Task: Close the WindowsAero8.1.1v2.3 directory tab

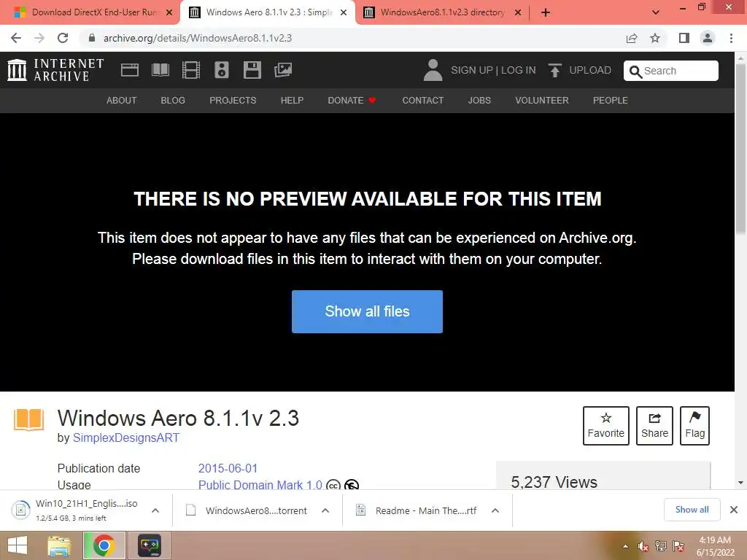Action: point(518,12)
